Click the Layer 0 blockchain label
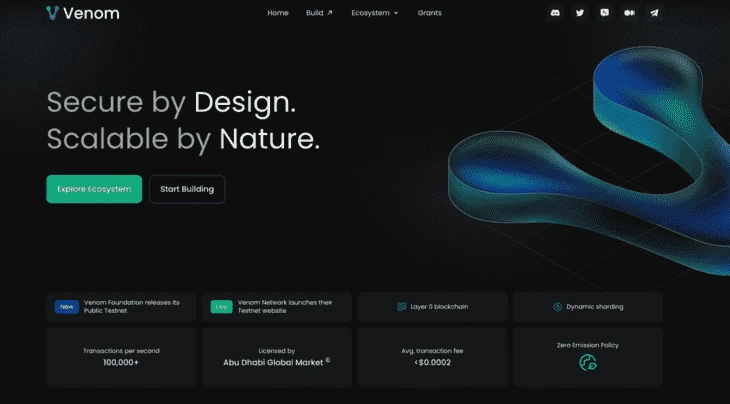 click(439, 307)
